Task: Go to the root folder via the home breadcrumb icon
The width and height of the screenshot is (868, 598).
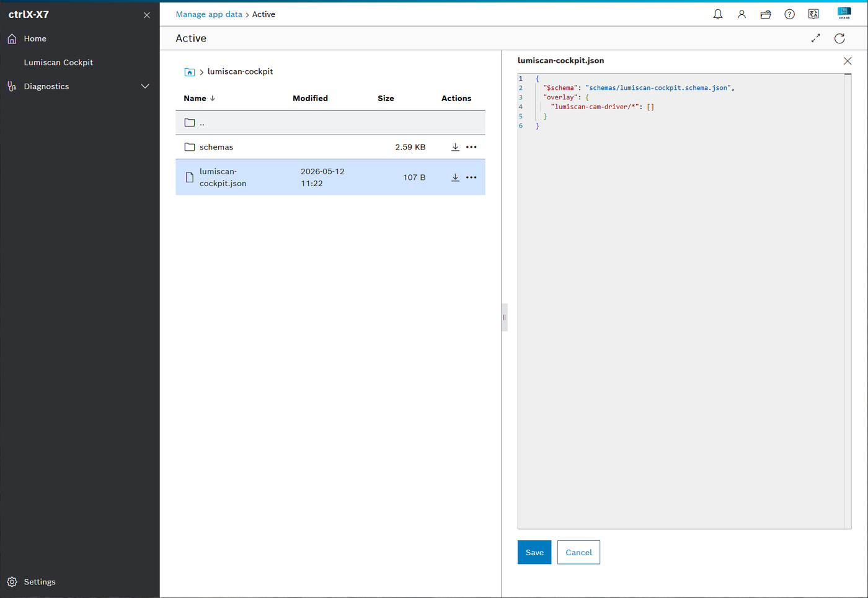Action: tap(190, 72)
